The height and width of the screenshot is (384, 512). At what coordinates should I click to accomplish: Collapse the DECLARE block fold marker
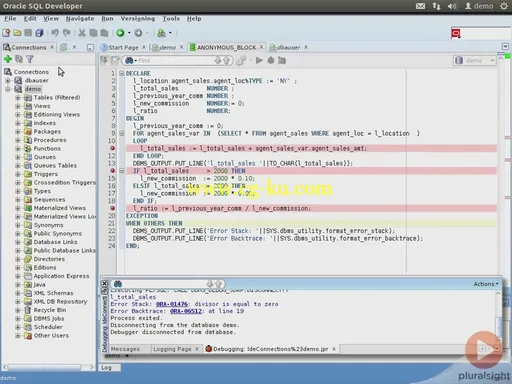click(x=122, y=73)
